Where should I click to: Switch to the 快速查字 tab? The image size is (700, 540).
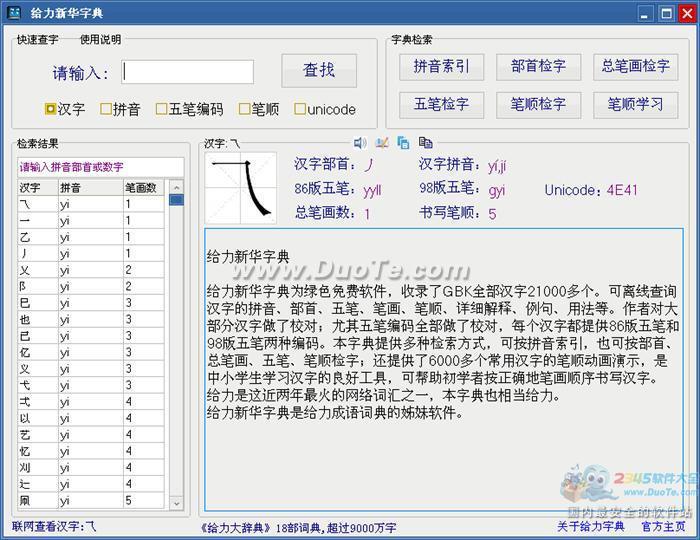point(38,40)
